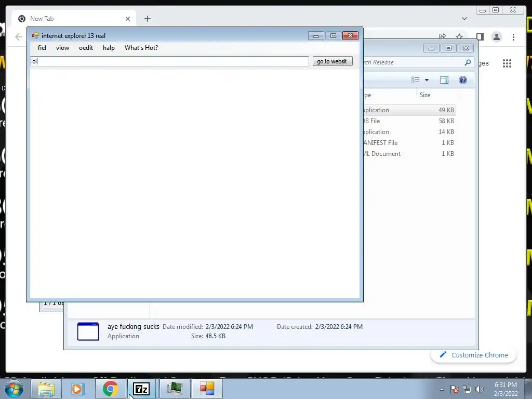
Task: Bookmark page with the star icon
Action: pyautogui.click(x=459, y=36)
